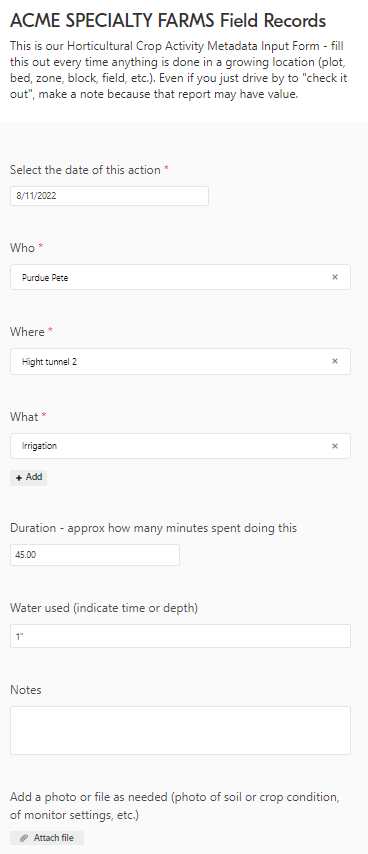Remove the Irrigation entry with its X
The width and height of the screenshot is (368, 854).
335,446
